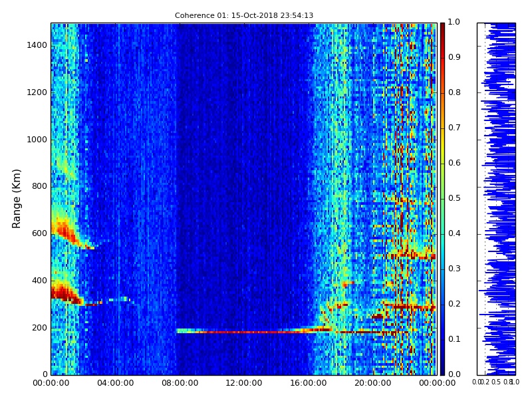Image resolution: width=532 pixels, height=399 pixels.
Task: Click the colorbar 1.0 label
Action: tap(454, 22)
